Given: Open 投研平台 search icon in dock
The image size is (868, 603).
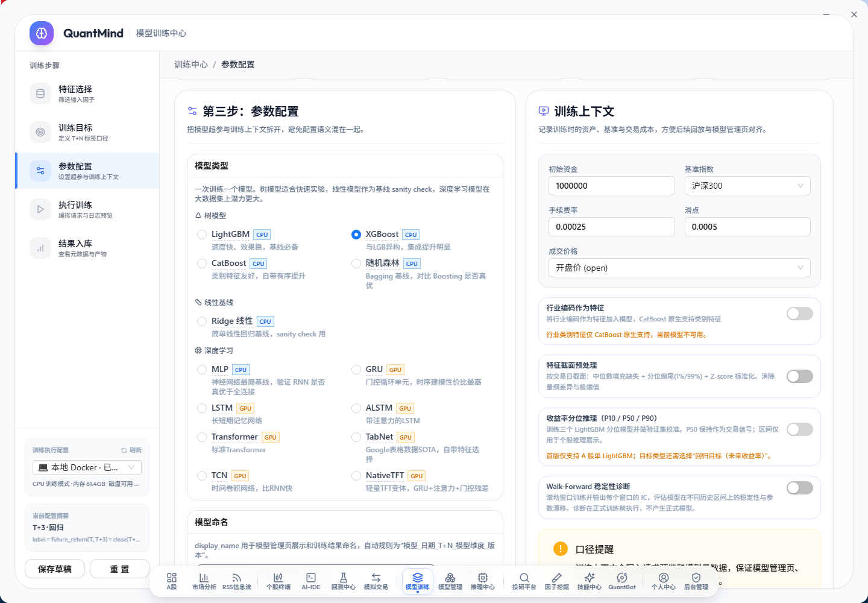Looking at the screenshot, I should (524, 581).
